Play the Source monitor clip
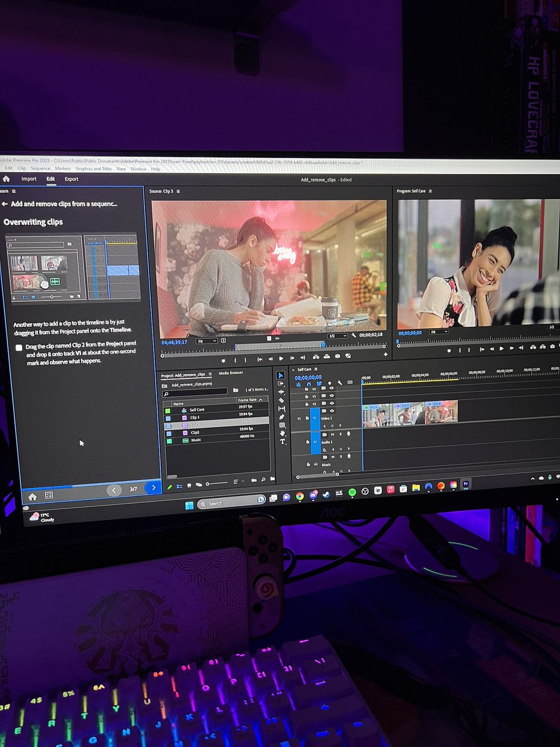560x747 pixels. [281, 359]
